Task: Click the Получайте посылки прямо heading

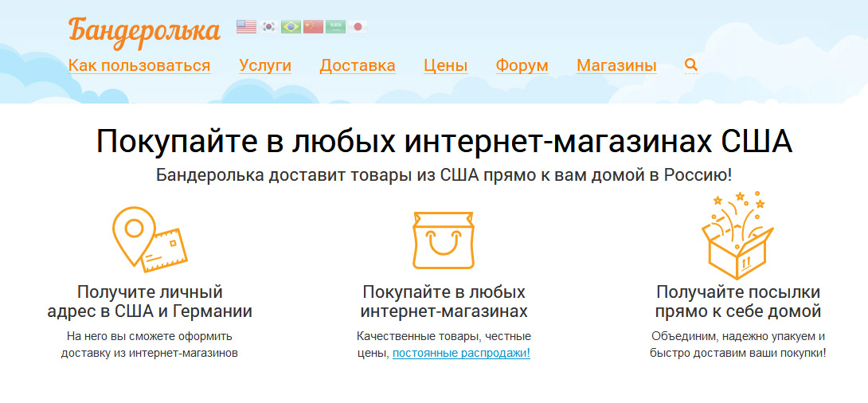Action: (x=738, y=302)
